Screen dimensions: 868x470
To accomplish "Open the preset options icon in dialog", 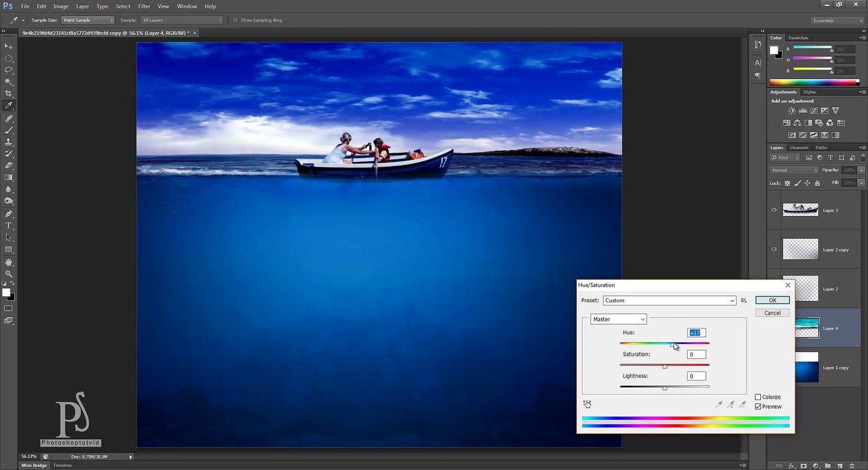I will [x=743, y=300].
